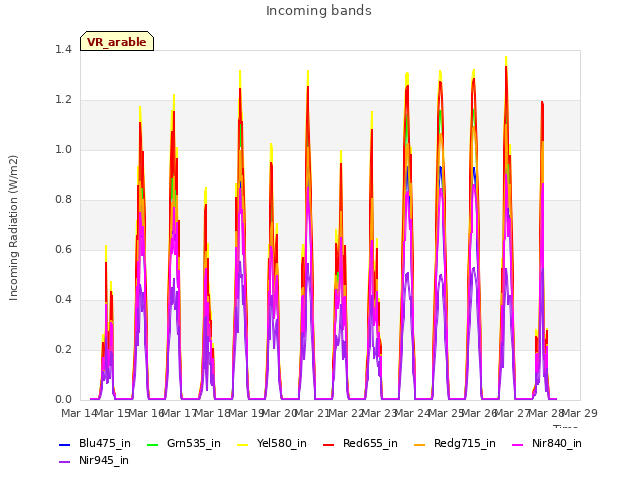Click the Yel580_in yellow legend swatch
This screenshot has height=480, width=640.
[x=242, y=444]
